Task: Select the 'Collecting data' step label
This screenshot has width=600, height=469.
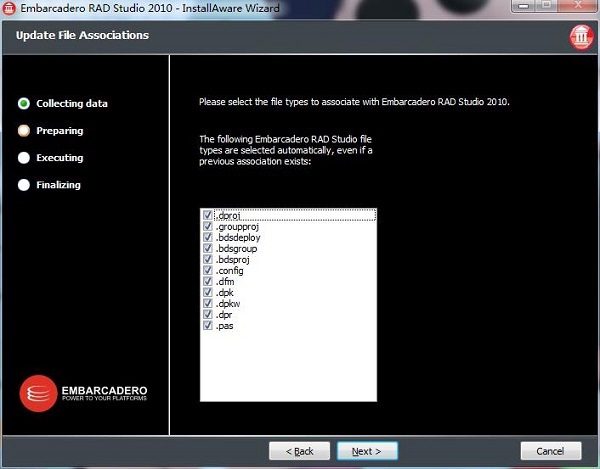Action: (x=72, y=104)
